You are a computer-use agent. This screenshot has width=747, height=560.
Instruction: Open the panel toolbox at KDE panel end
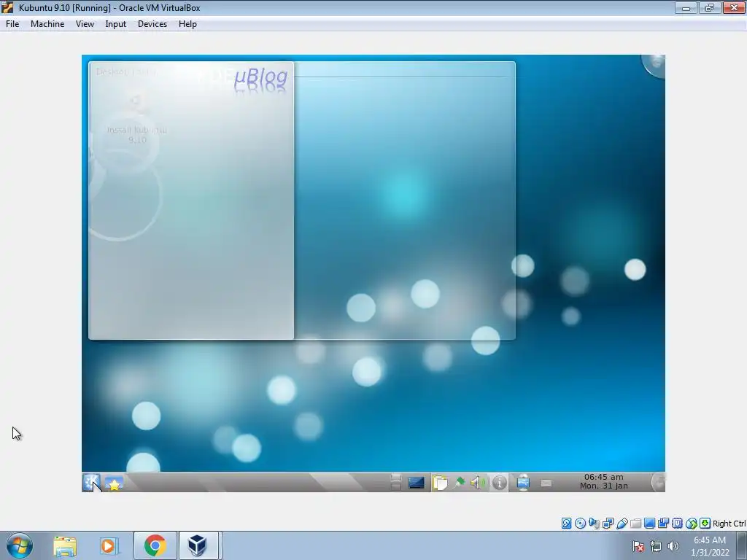pos(659,483)
